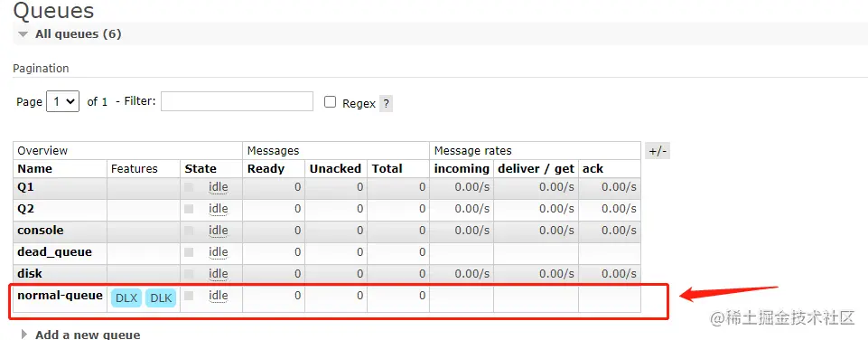The width and height of the screenshot is (868, 340).
Task: Open the Regex help question mark
Action: click(x=386, y=103)
